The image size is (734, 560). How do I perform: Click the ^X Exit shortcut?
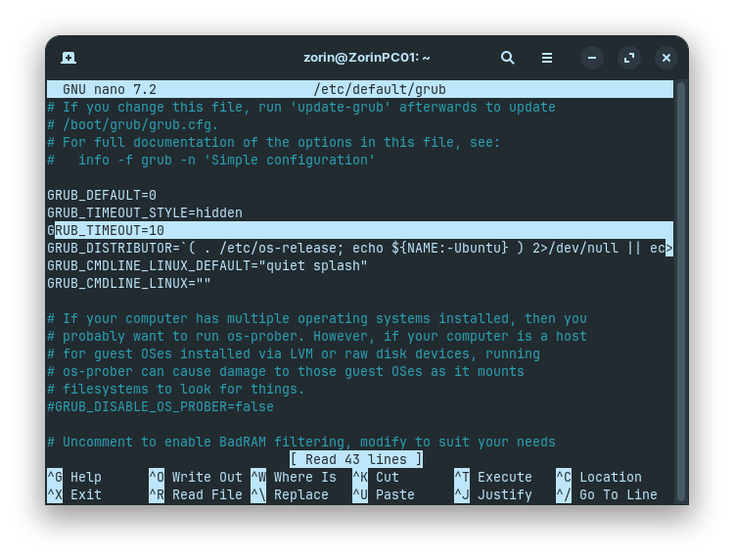74,495
